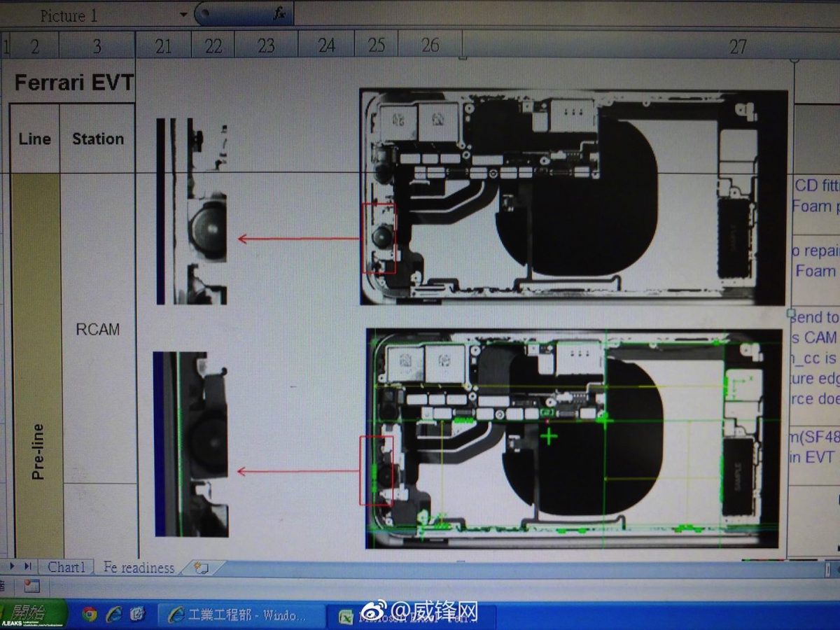Viewport: 840px width, 630px height.
Task: Select column header 27
Action: pos(738,47)
